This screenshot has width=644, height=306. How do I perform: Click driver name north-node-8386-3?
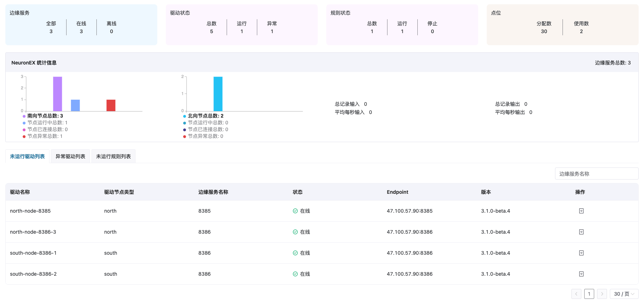33,232
